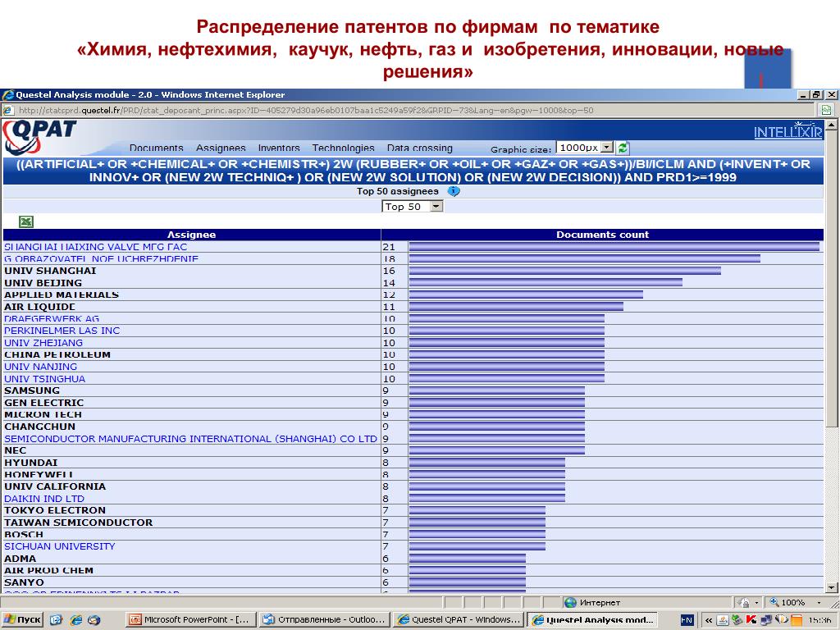Image resolution: width=840 pixels, height=630 pixels.
Task: Open the Data crossing menu
Action: (x=419, y=148)
